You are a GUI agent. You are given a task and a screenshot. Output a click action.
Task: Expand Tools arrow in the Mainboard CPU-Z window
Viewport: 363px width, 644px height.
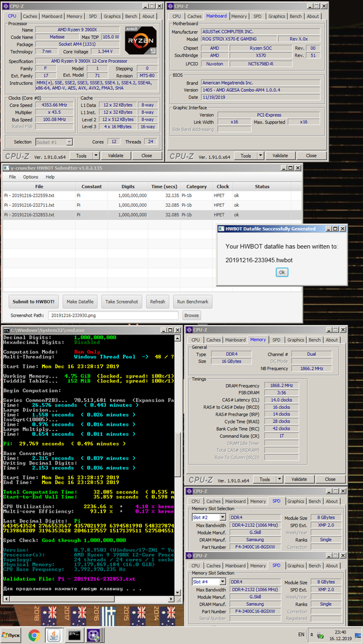pyautogui.click(x=261, y=156)
